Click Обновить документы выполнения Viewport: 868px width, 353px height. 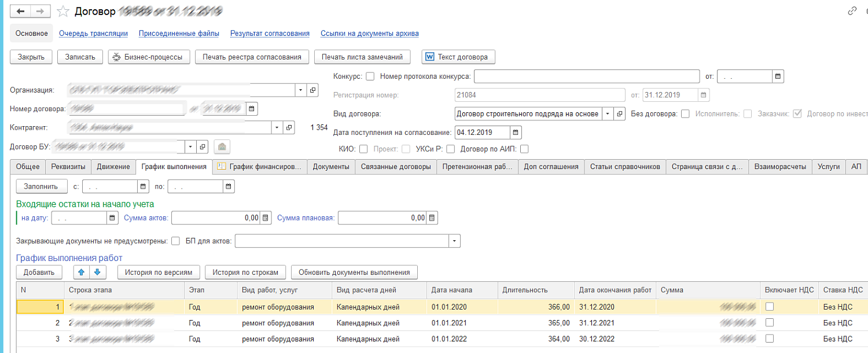354,272
